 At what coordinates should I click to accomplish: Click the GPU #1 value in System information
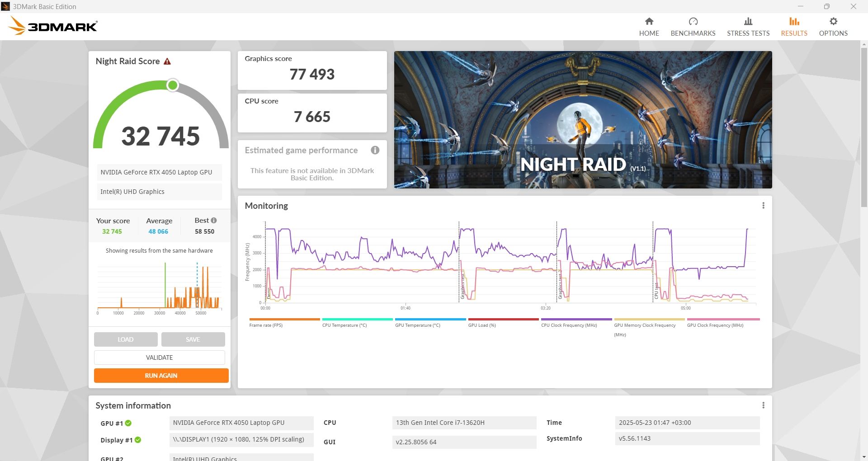pyautogui.click(x=241, y=423)
